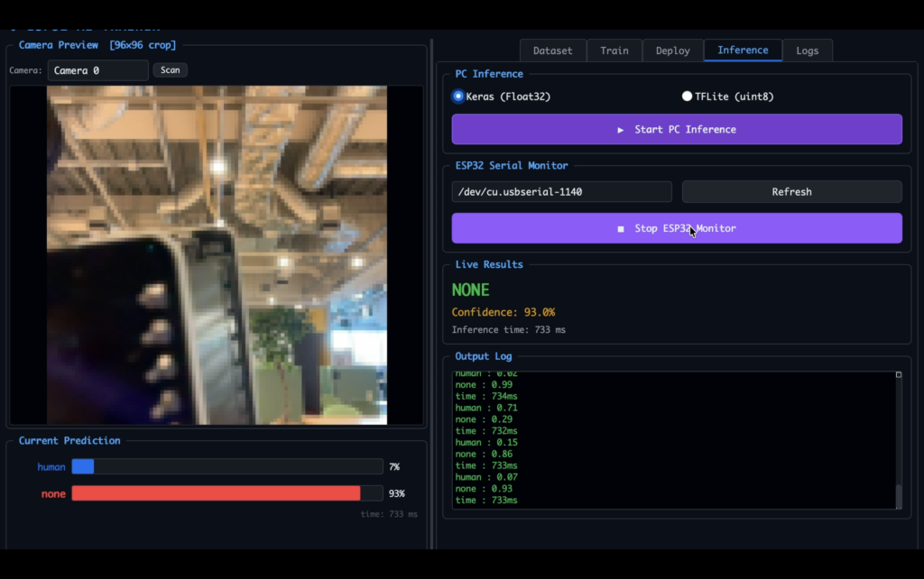Click the Output Log scrollbar
This screenshot has width=924, height=579.
coord(899,496)
